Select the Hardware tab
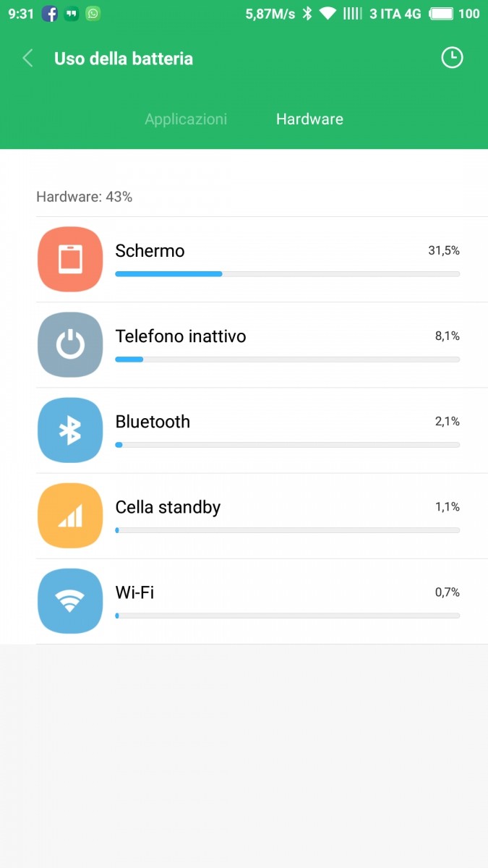Screen dimensions: 488x868 point(309,119)
